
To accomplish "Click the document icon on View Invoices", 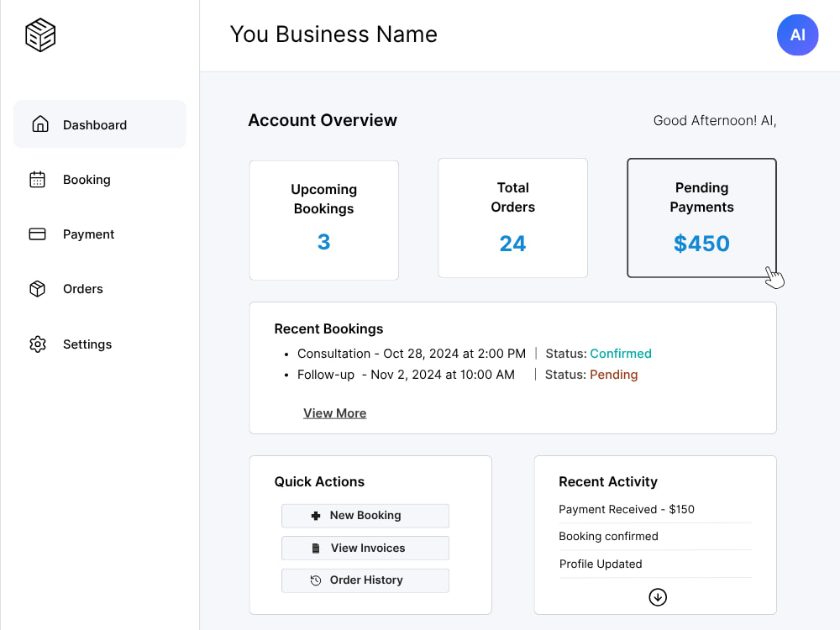I will click(x=316, y=548).
